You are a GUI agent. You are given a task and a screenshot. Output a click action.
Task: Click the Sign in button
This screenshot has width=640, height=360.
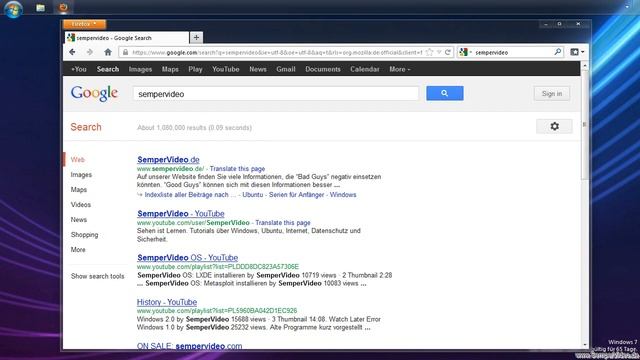tap(552, 94)
